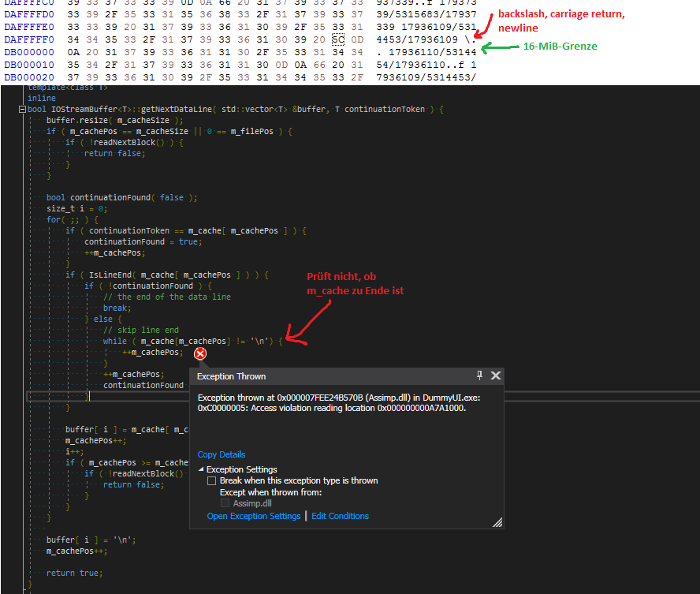Collapse the Exception Settings section

point(200,469)
